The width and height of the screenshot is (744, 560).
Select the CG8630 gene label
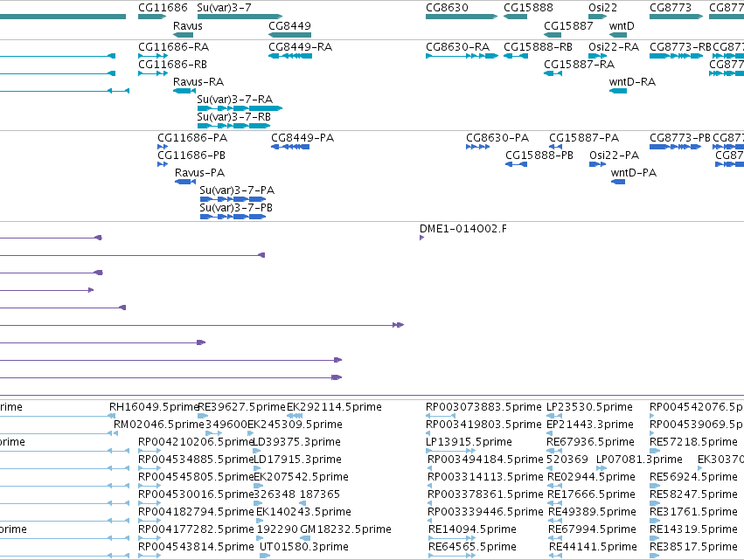click(447, 8)
